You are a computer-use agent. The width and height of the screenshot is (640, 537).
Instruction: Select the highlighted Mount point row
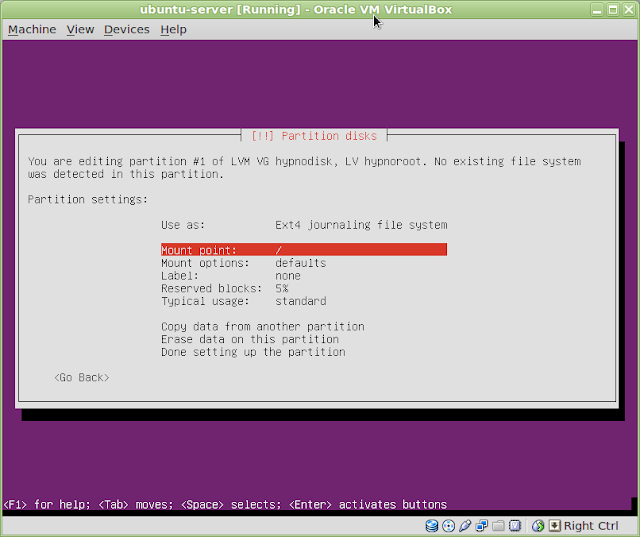[x=304, y=250]
